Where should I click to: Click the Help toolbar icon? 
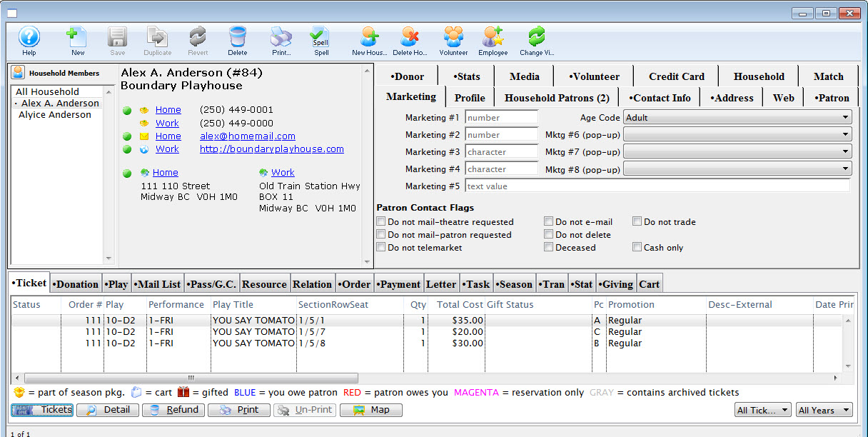(29, 38)
